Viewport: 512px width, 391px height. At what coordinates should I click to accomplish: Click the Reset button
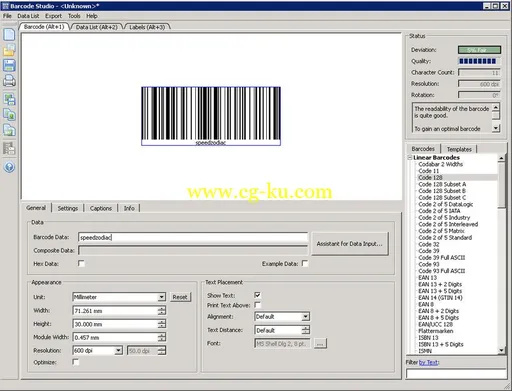(x=180, y=297)
